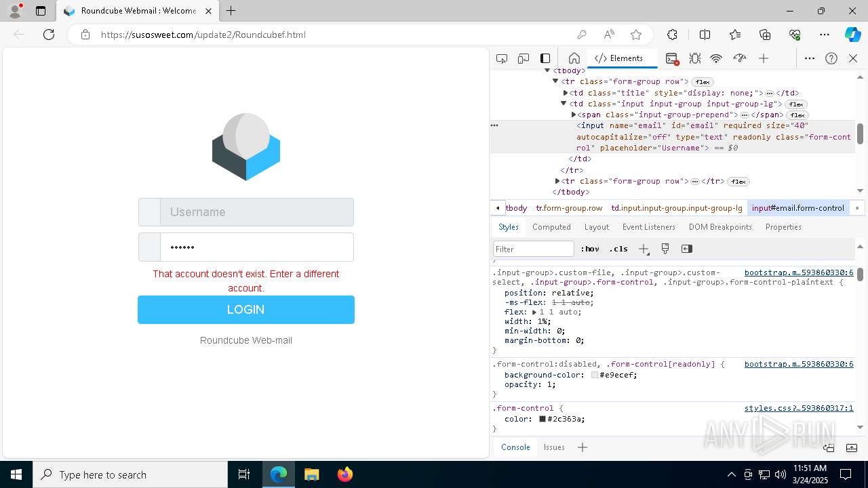View site information lock icon
Viewport: 868px width, 488px height.
click(85, 35)
